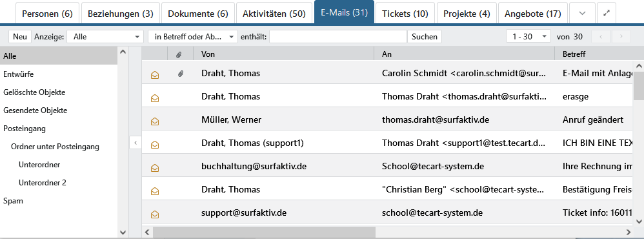This screenshot has width=644, height=239.
Task: Switch to the Tickets (10) tab
Action: point(405,14)
